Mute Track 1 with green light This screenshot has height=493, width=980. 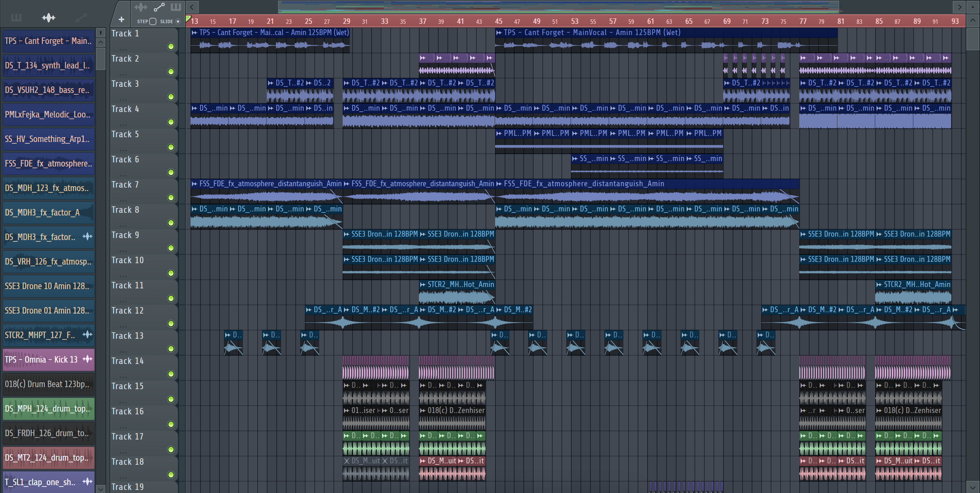pyautogui.click(x=171, y=46)
